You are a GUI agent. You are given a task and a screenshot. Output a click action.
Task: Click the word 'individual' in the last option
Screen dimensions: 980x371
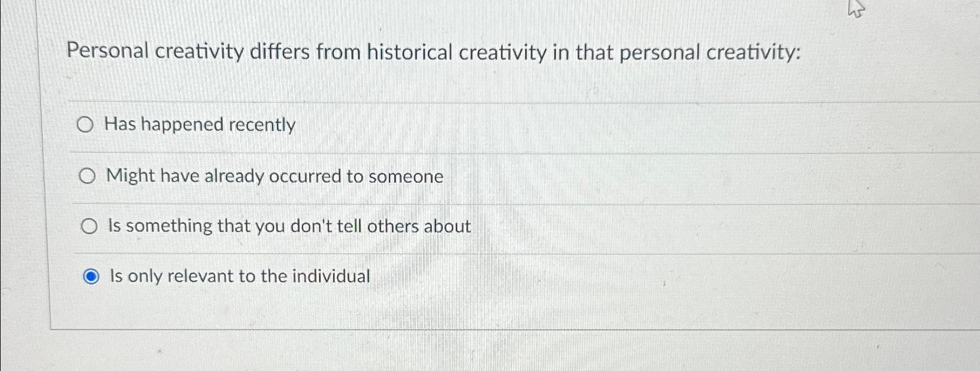[332, 275]
